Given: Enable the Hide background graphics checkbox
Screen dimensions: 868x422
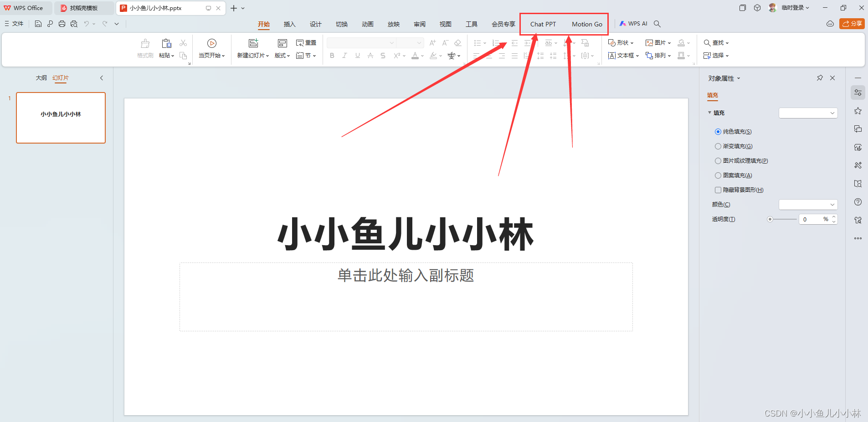Looking at the screenshot, I should tap(718, 190).
